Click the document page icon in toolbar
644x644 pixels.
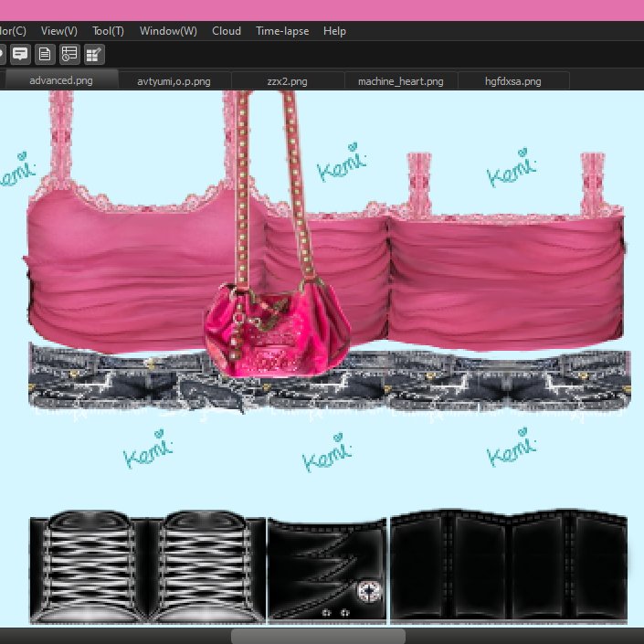click(45, 54)
